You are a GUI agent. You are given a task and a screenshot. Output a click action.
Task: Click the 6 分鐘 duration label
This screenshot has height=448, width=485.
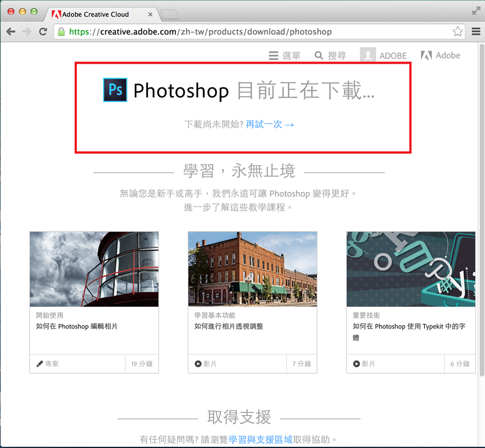pos(460,364)
